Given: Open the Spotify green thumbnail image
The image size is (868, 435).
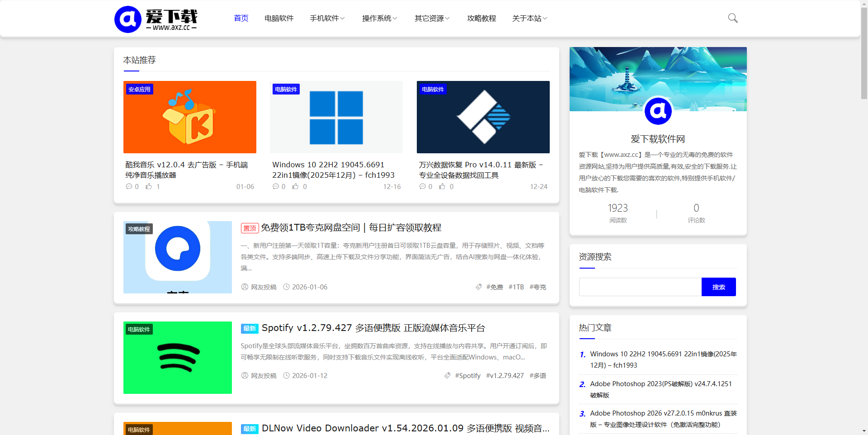Looking at the screenshot, I should click(x=178, y=358).
